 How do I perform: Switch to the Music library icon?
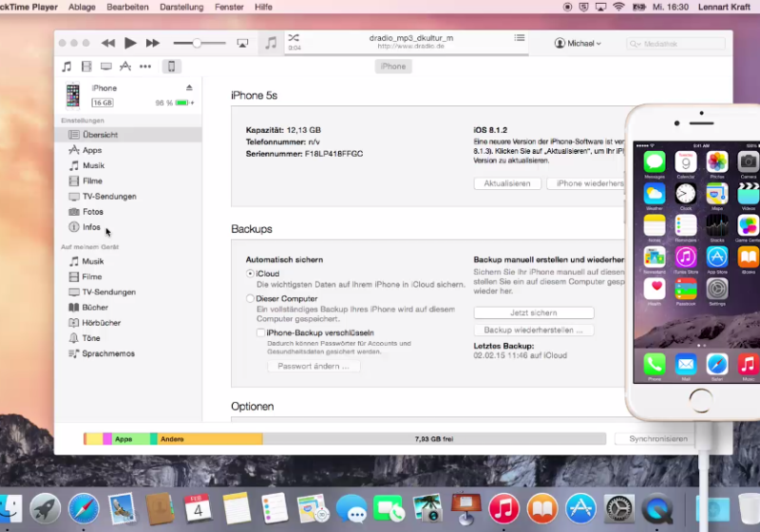[66, 66]
